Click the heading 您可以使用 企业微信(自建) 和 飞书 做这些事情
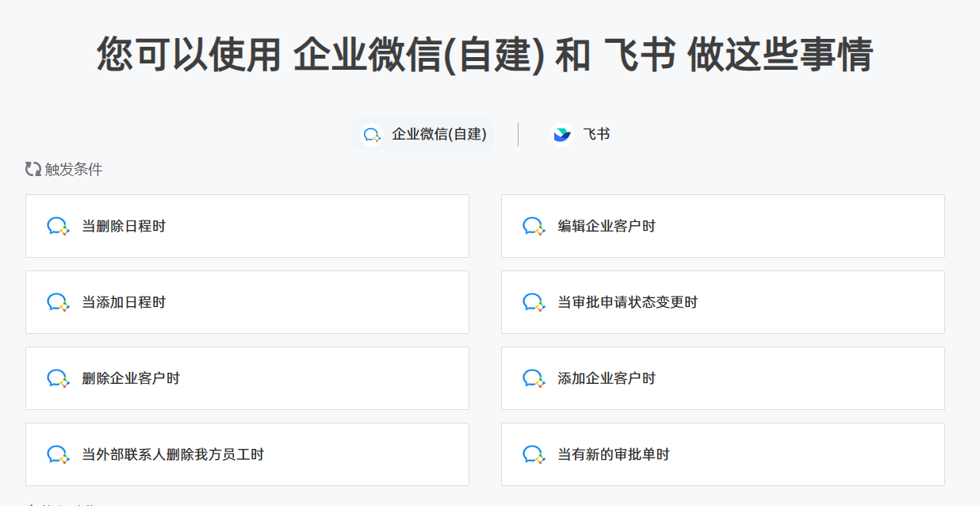Screen dimensions: 980x506 point(485,55)
